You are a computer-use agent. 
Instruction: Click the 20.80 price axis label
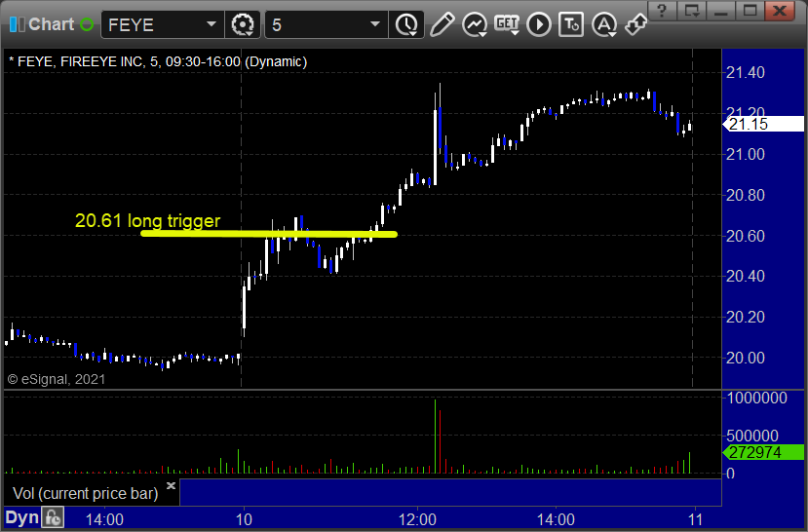point(745,195)
